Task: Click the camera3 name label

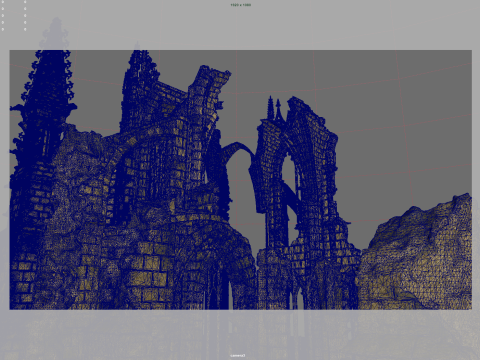Action: [238, 355]
